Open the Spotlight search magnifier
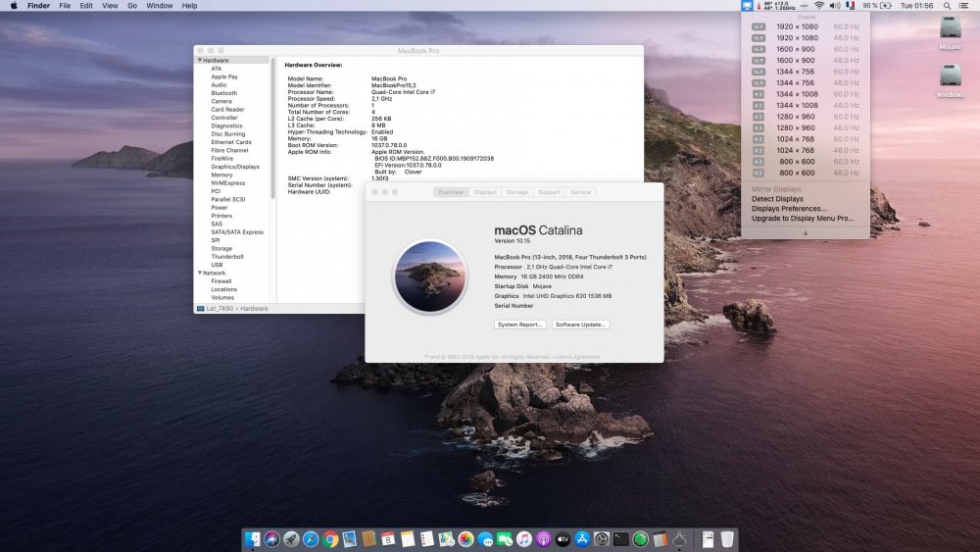Screen dimensions: 980x552 (x=948, y=6)
